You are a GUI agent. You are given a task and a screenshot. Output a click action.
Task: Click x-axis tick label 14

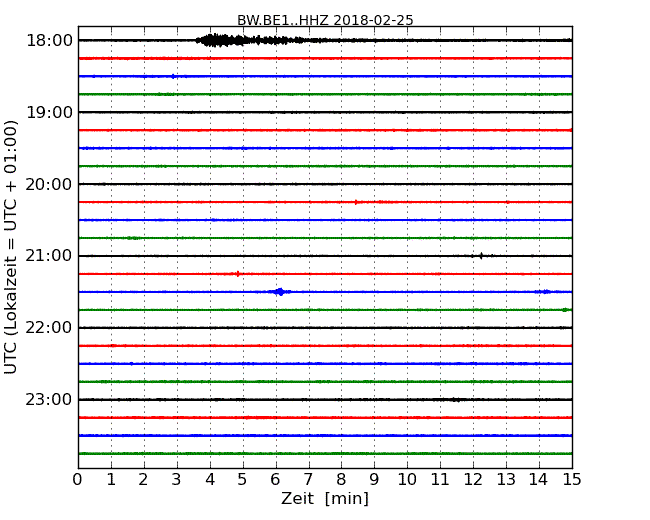point(539,480)
